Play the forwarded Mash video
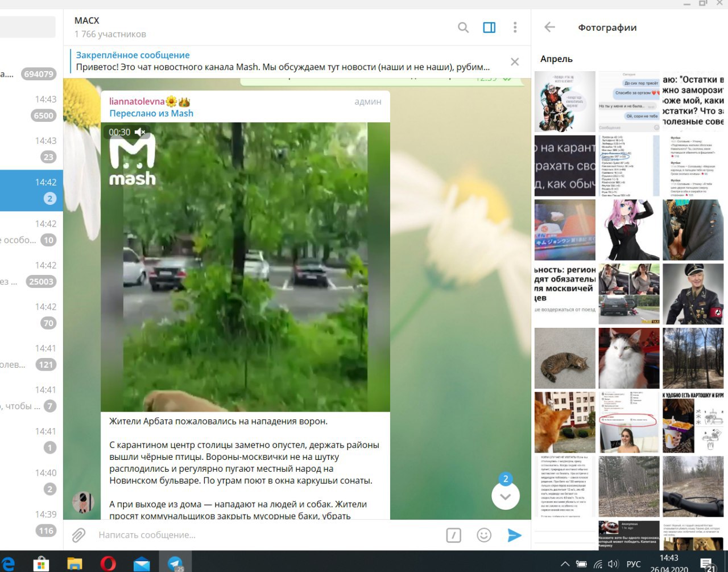Screen dimensions: 728x572 (x=245, y=266)
